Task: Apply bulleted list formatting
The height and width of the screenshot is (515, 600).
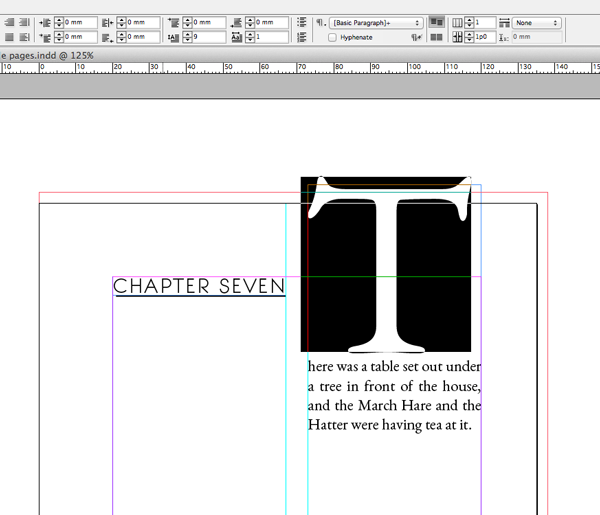Action: [x=302, y=22]
